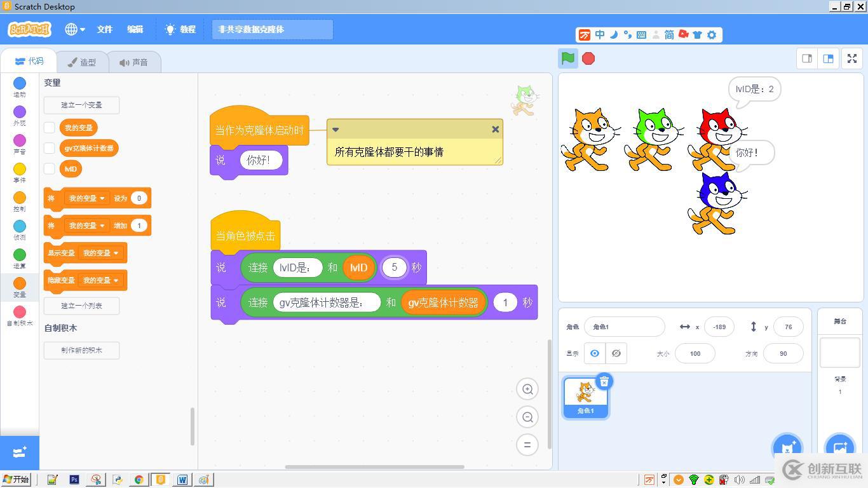Open Google Chrome from the taskbar
Viewport: 868px width, 488px height.
pos(139,480)
